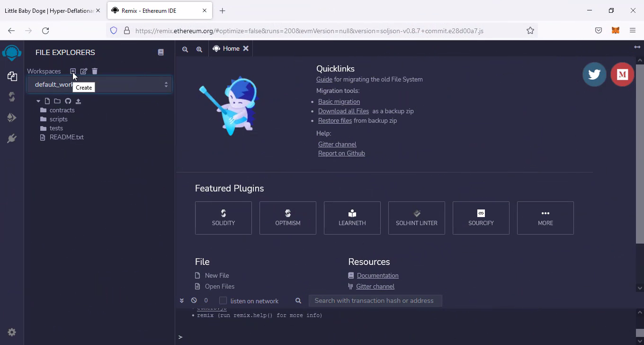The image size is (644, 345).
Task: Close the Home tab
Action: [x=246, y=48]
